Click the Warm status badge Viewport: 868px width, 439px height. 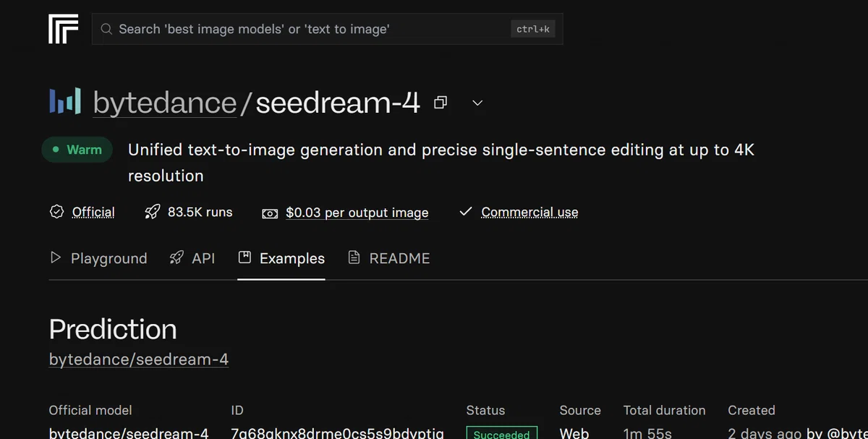pos(77,150)
